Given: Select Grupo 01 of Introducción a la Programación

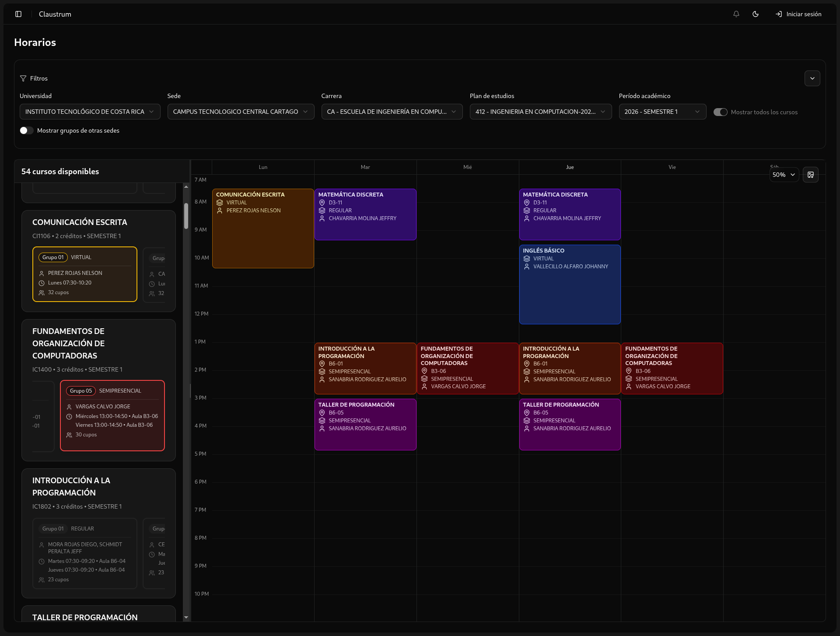Looking at the screenshot, I should pyautogui.click(x=84, y=554).
